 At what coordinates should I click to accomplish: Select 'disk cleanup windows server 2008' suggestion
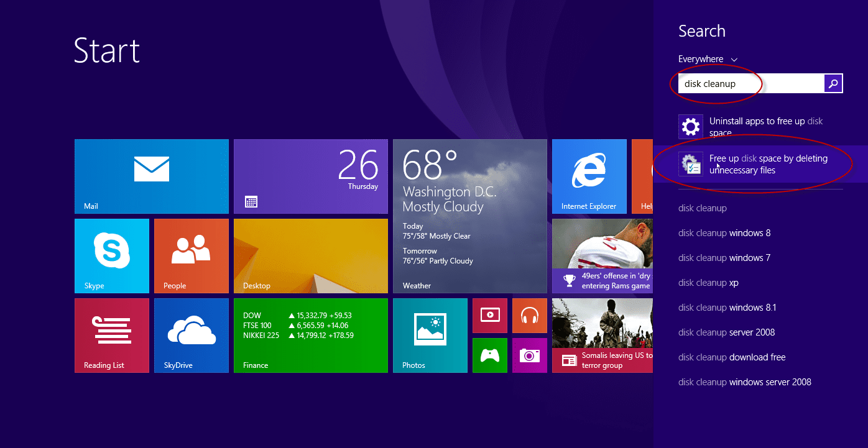[x=745, y=382]
